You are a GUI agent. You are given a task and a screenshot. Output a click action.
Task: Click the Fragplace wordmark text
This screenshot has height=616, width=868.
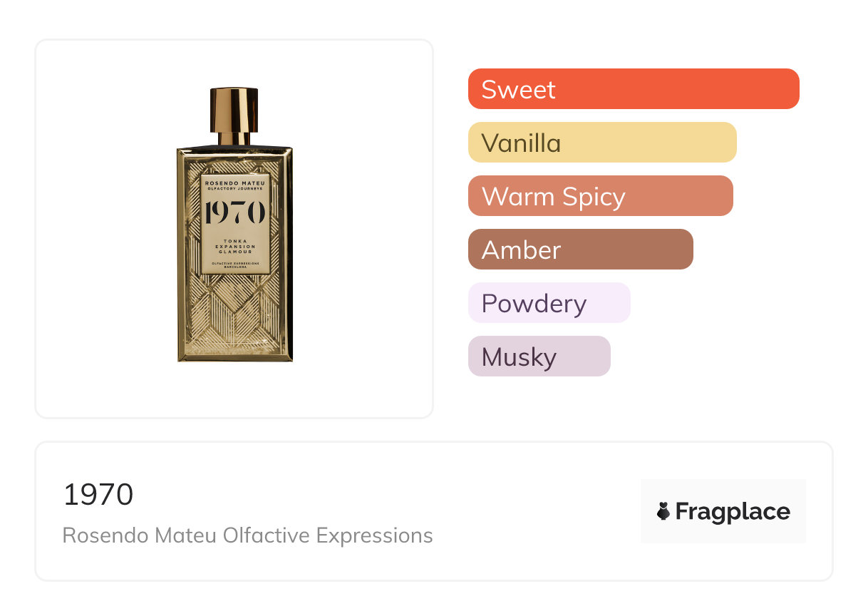[733, 512]
